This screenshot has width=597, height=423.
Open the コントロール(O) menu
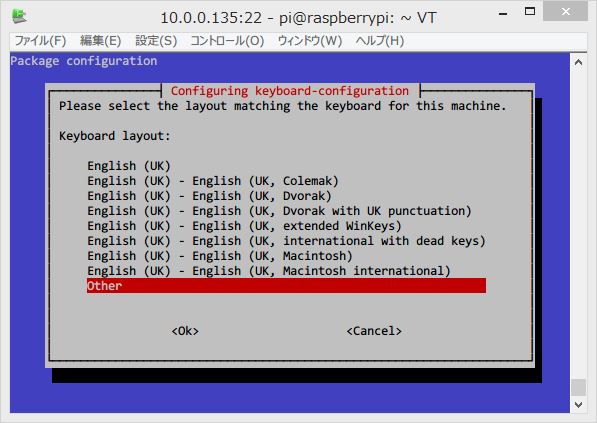227,40
